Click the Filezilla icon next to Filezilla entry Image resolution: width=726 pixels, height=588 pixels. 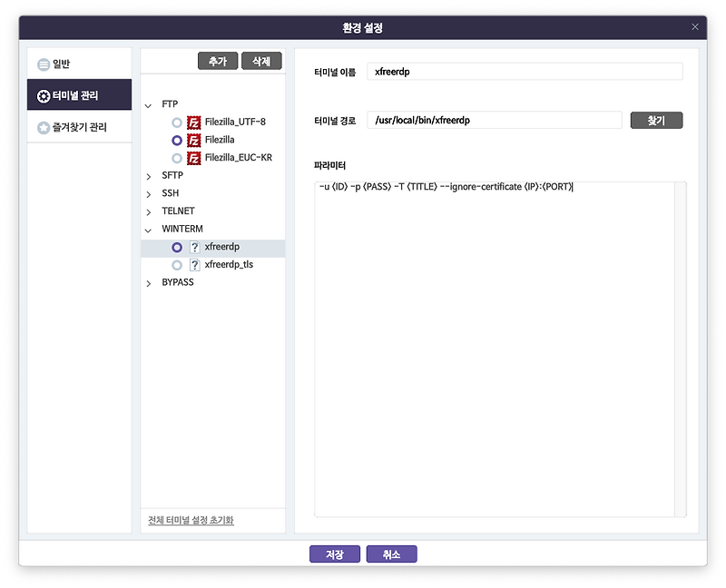pos(193,140)
